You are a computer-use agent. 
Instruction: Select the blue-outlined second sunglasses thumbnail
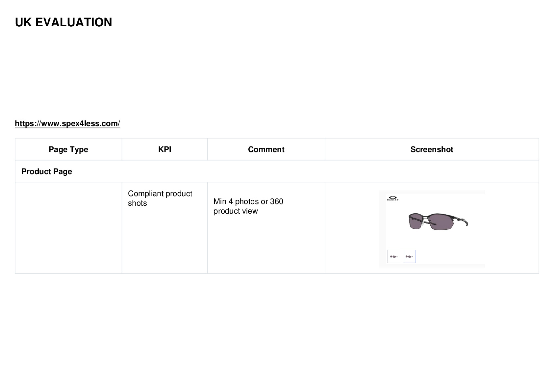(409, 256)
